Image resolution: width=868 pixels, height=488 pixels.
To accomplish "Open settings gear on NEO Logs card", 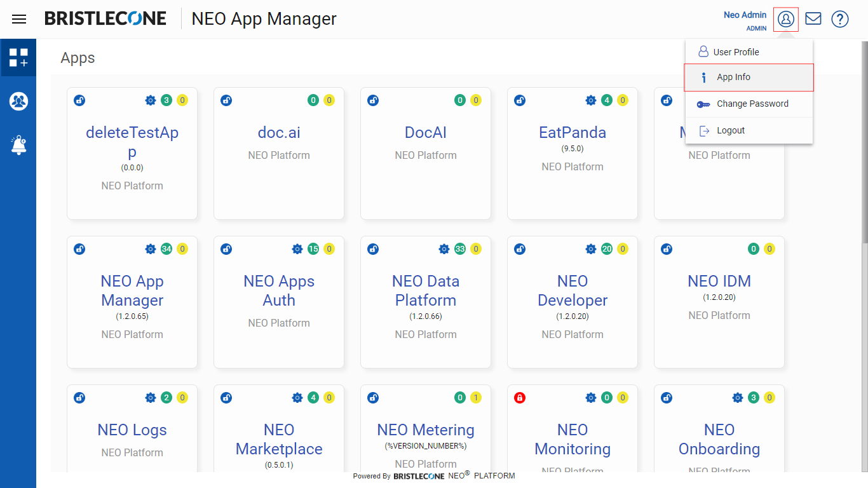I will (151, 398).
